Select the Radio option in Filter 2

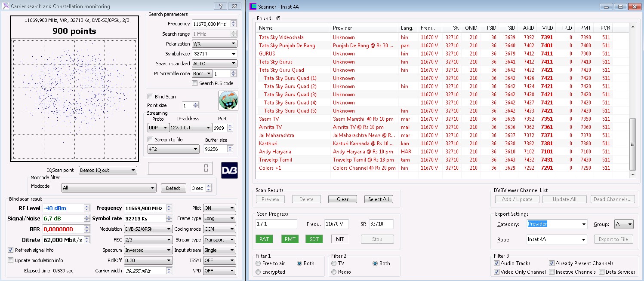point(334,272)
